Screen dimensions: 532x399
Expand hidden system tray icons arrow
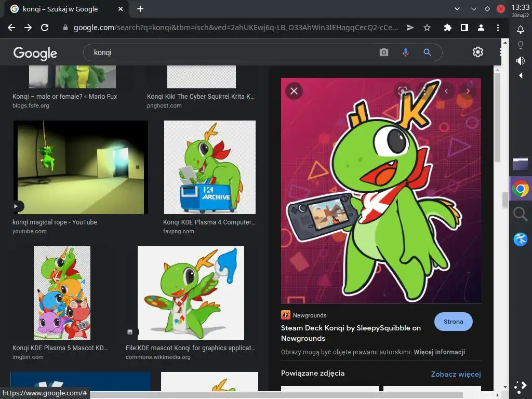click(521, 75)
